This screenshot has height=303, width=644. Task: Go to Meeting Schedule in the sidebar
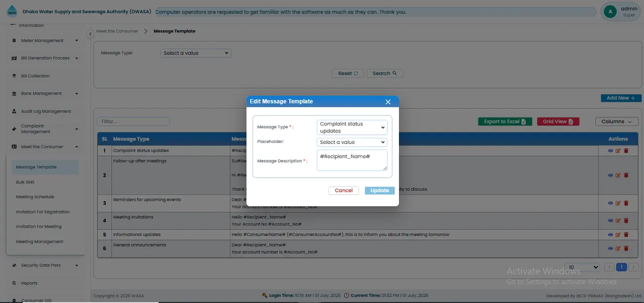click(35, 197)
